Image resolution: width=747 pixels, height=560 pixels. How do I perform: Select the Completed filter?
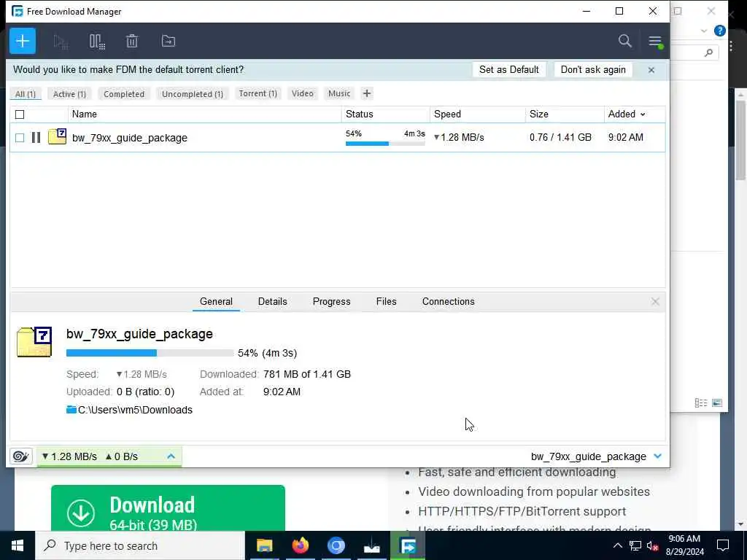click(124, 94)
